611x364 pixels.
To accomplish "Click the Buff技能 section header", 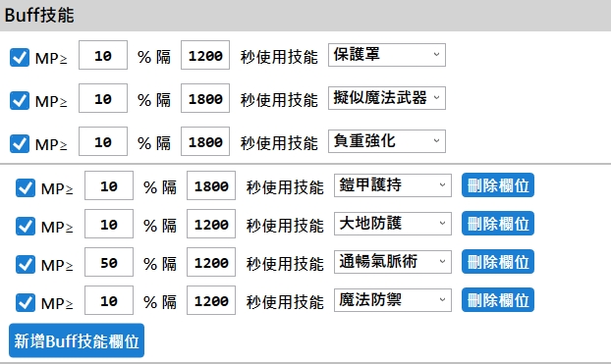I will tap(305, 16).
